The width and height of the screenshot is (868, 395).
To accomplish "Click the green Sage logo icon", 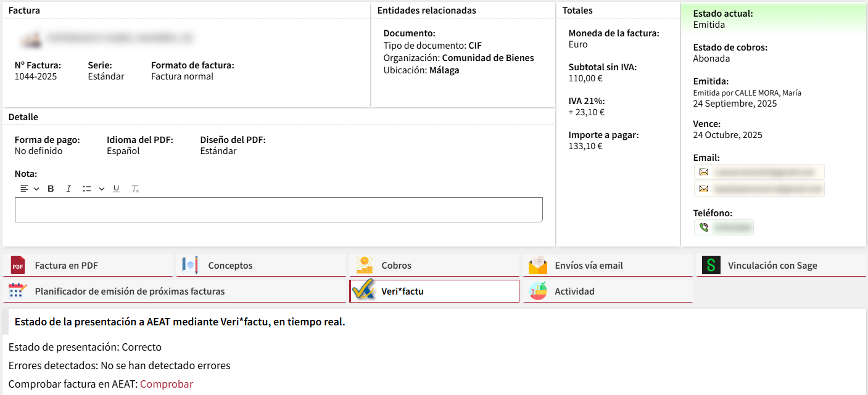I will click(x=711, y=266).
